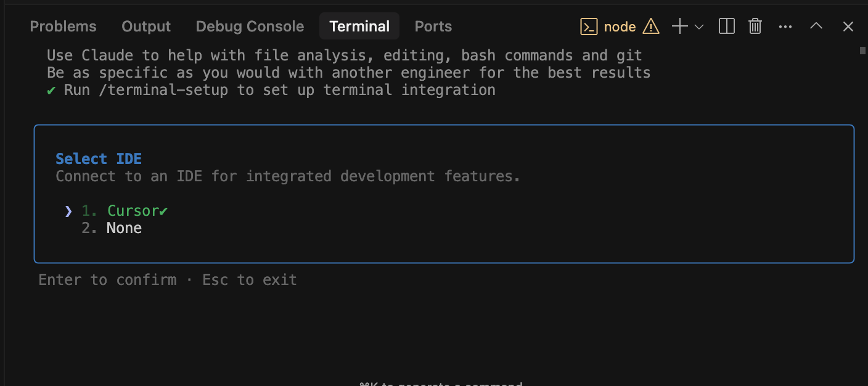Open the Debug Console tab
The image size is (868, 386).
coord(250,26)
